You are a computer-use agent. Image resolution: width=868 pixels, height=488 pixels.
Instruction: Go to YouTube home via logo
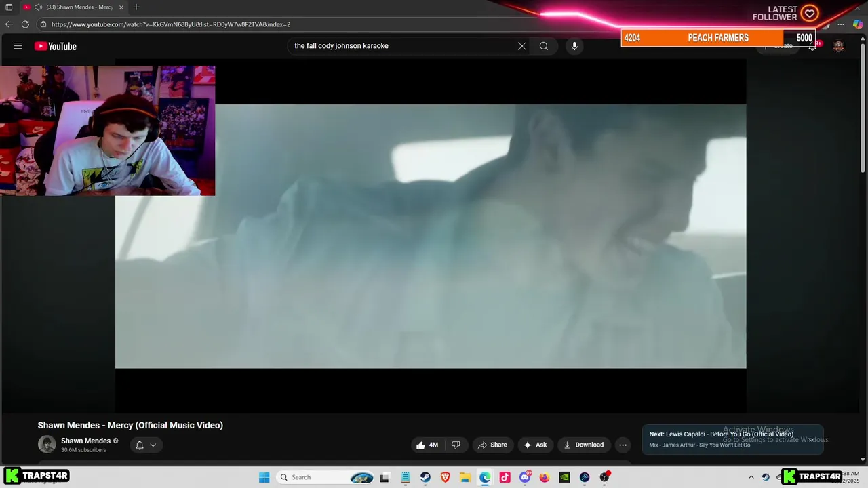coord(56,46)
